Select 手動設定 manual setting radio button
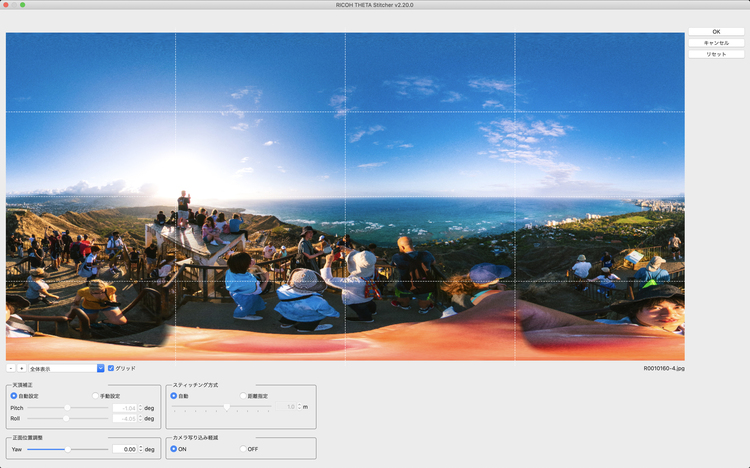750x468 pixels. click(96, 396)
